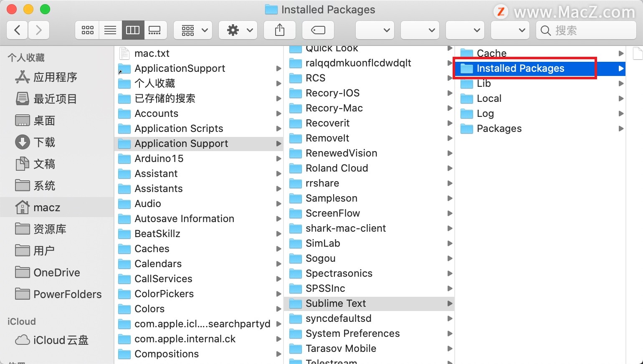Expand the Packages folder arrow

(621, 129)
